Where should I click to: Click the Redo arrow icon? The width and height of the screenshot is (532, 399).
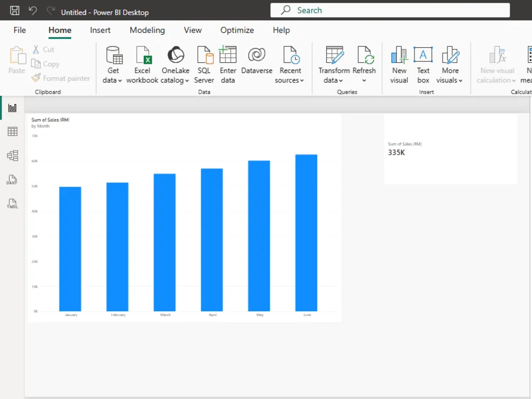point(51,11)
